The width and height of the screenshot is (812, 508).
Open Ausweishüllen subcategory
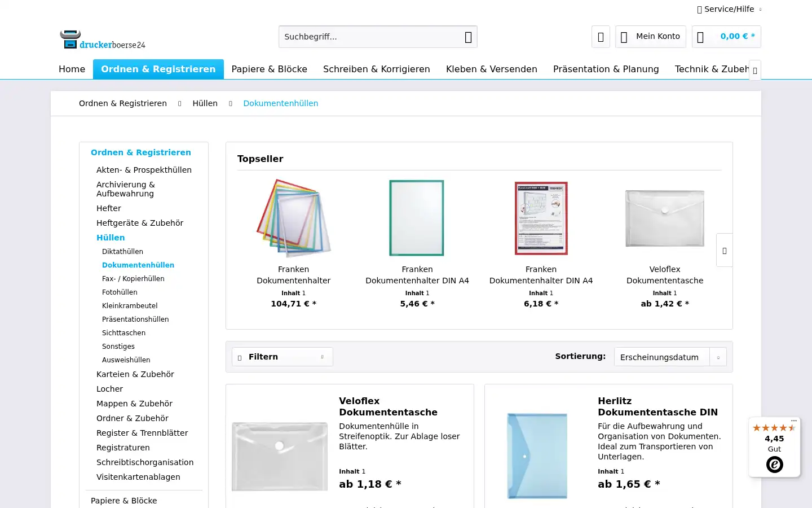(x=126, y=360)
